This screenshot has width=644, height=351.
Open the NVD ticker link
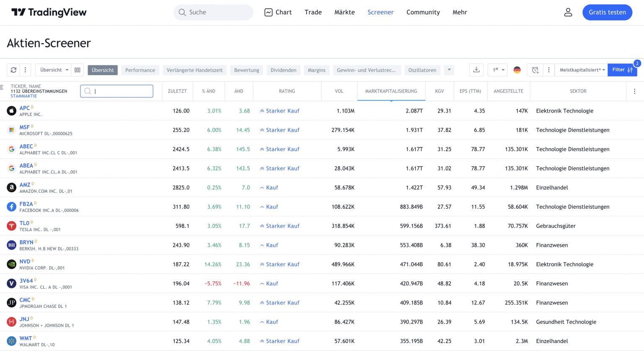coord(25,262)
